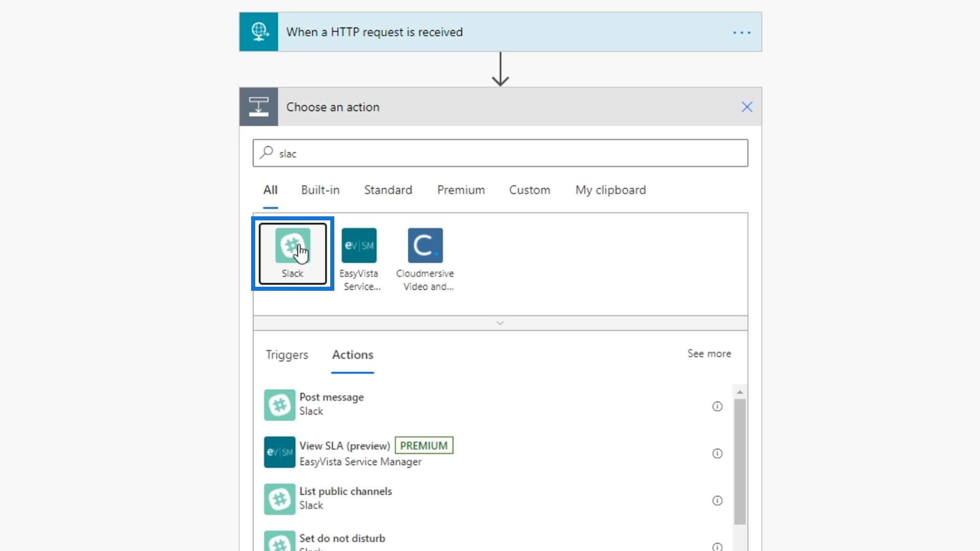Select the Cloudmersive Video connector icon
The width and height of the screenshot is (980, 551).
click(x=425, y=246)
